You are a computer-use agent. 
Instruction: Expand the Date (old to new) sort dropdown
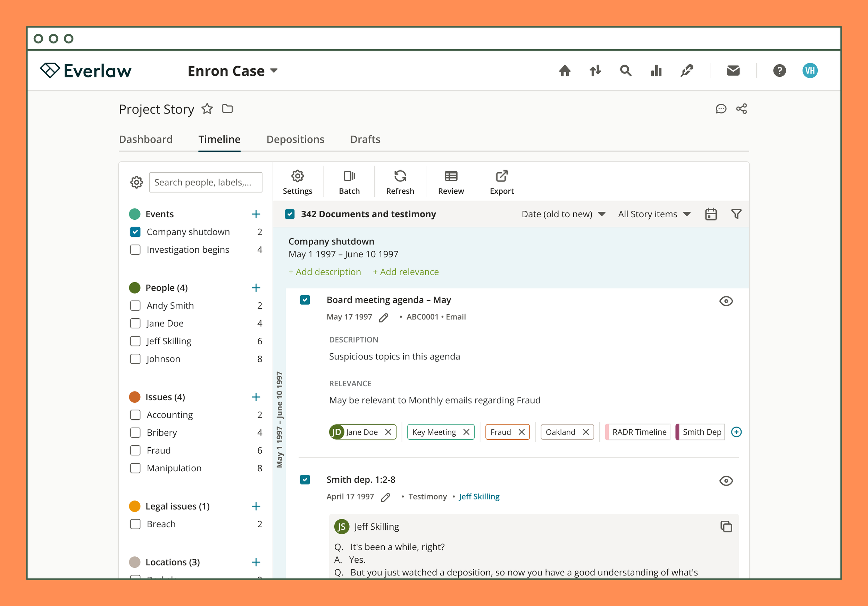563,214
